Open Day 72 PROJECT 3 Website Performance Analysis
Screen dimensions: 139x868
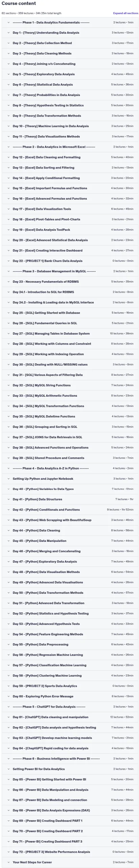pyautogui.click(x=70, y=852)
